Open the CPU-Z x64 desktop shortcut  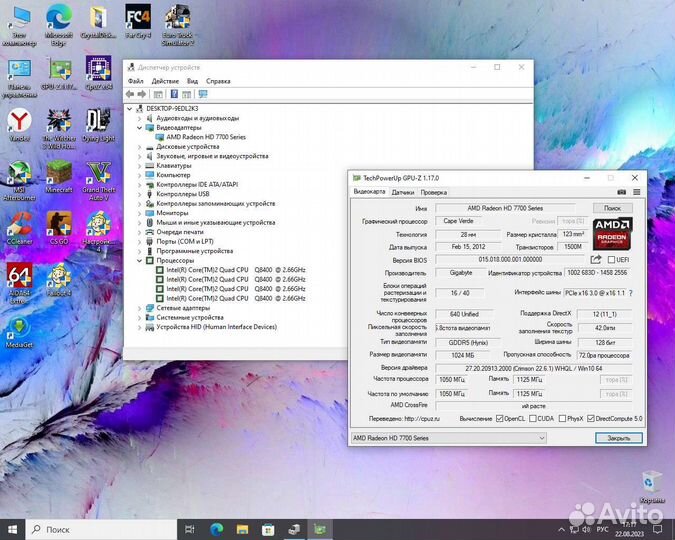click(x=98, y=73)
